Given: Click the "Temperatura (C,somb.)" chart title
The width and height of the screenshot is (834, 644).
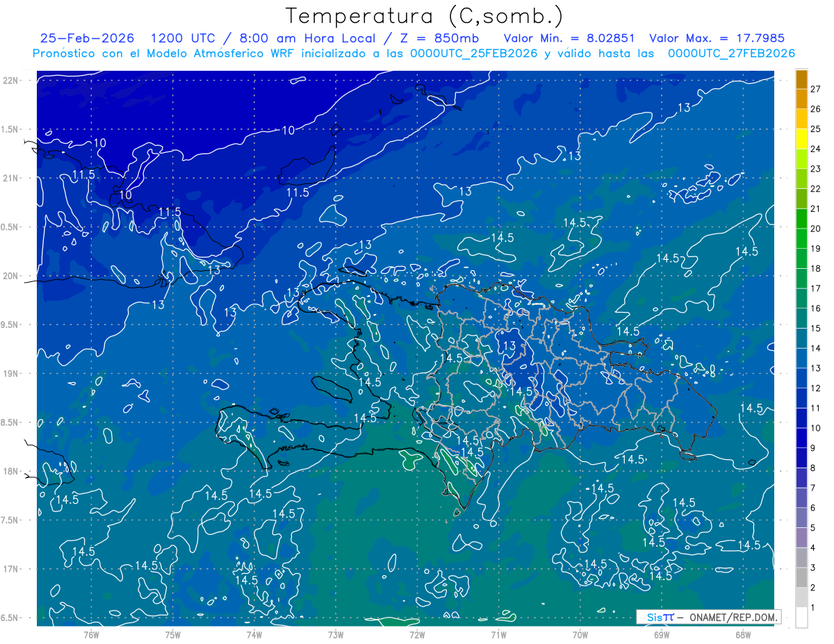Looking at the screenshot, I should click(x=425, y=16).
